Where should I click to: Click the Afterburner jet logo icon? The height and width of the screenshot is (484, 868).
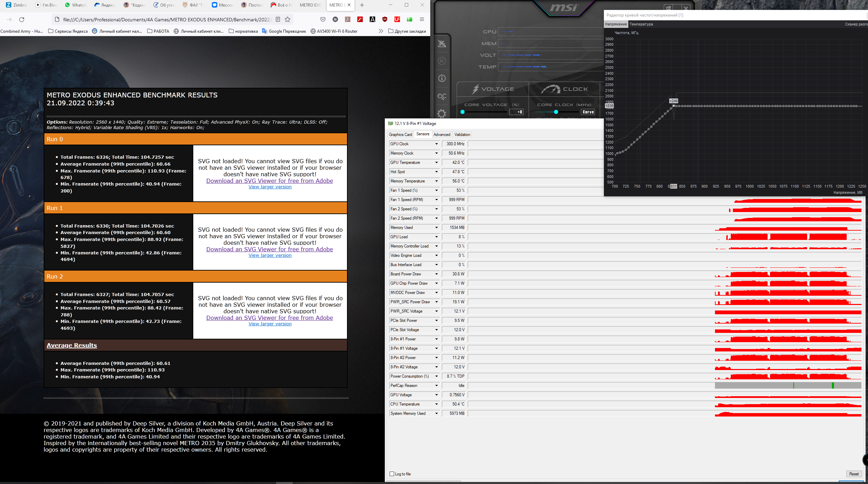[x=442, y=44]
